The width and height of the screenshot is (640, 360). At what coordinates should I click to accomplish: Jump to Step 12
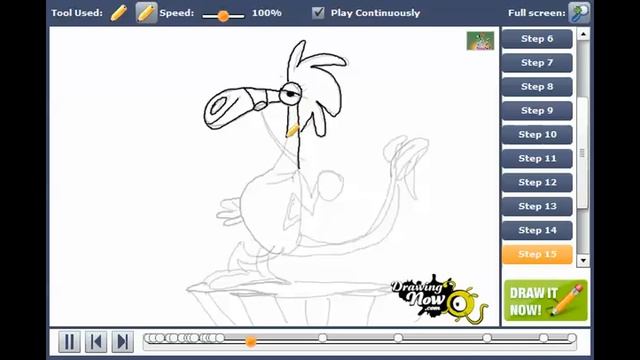(x=537, y=182)
